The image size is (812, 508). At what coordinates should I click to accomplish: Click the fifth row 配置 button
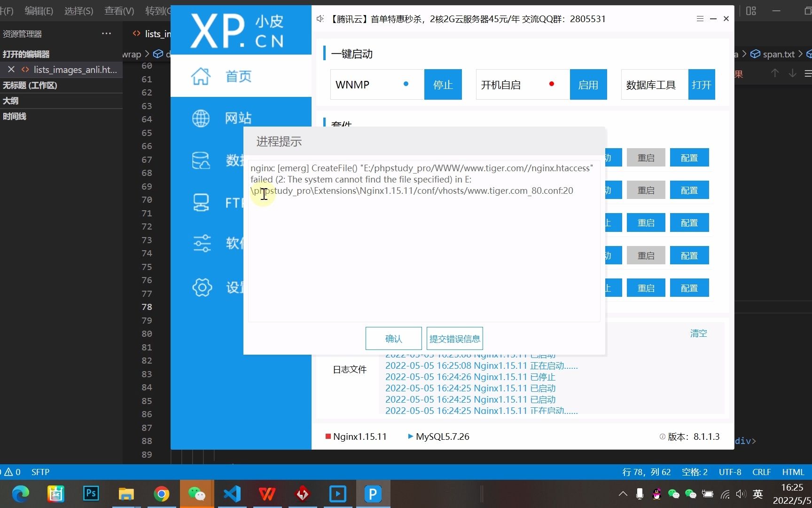(689, 288)
